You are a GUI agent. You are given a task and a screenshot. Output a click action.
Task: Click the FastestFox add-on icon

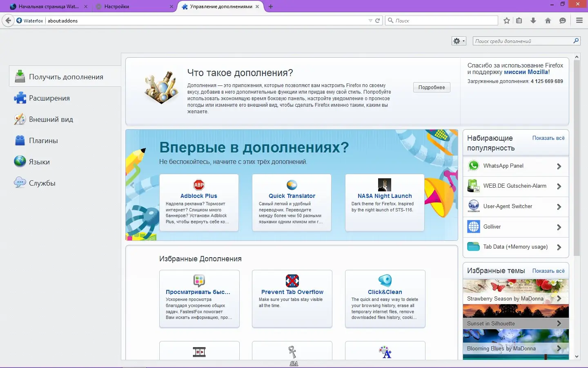[x=199, y=280]
